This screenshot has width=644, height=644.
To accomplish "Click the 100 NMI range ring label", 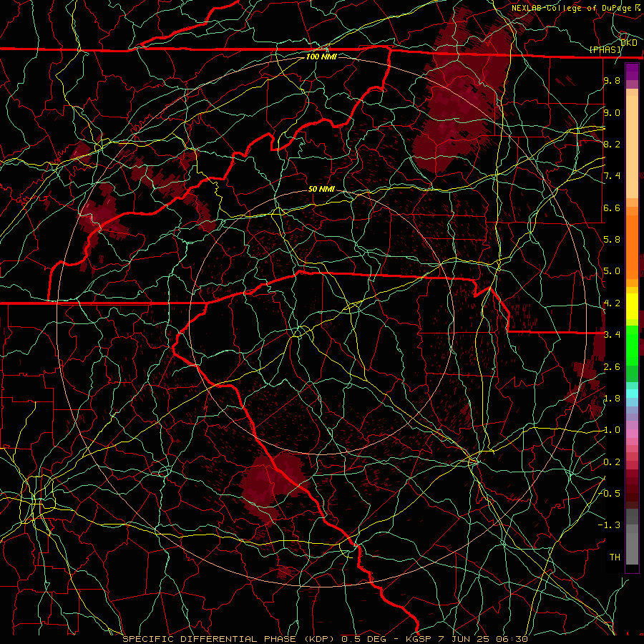I will point(321,57).
